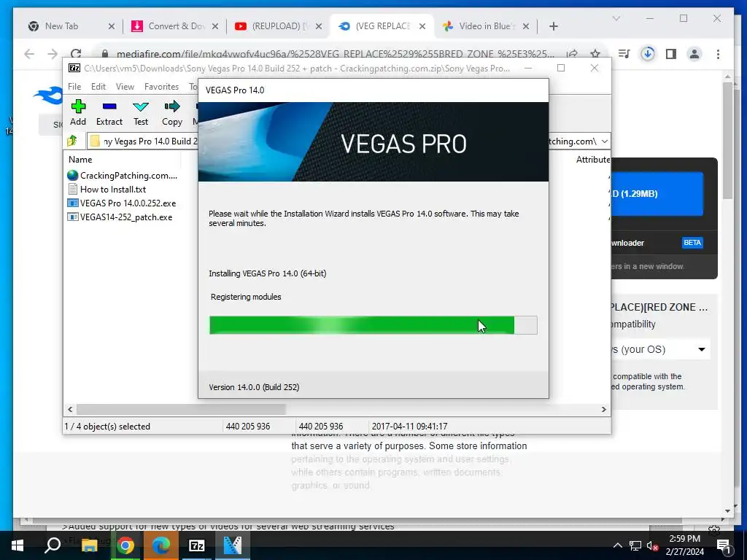This screenshot has height=560, width=747.
Task: Click the network icon in system tray
Action: (x=635, y=545)
